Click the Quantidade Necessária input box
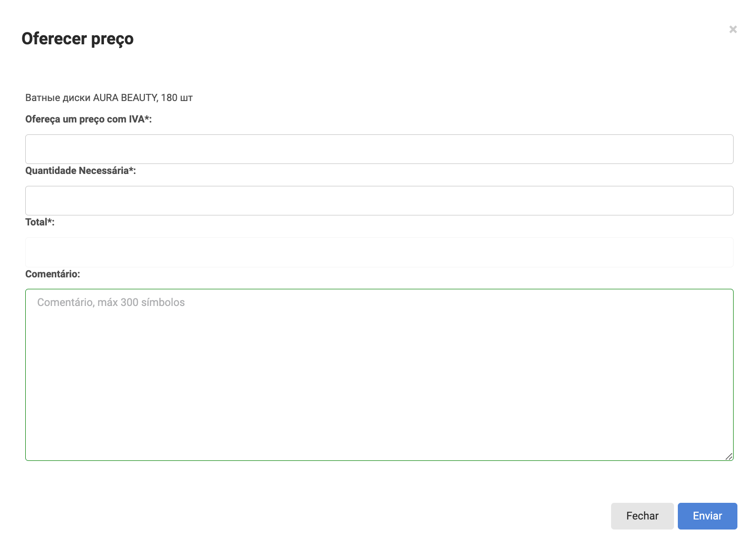Screen dimensions: 756x550 pyautogui.click(x=379, y=201)
